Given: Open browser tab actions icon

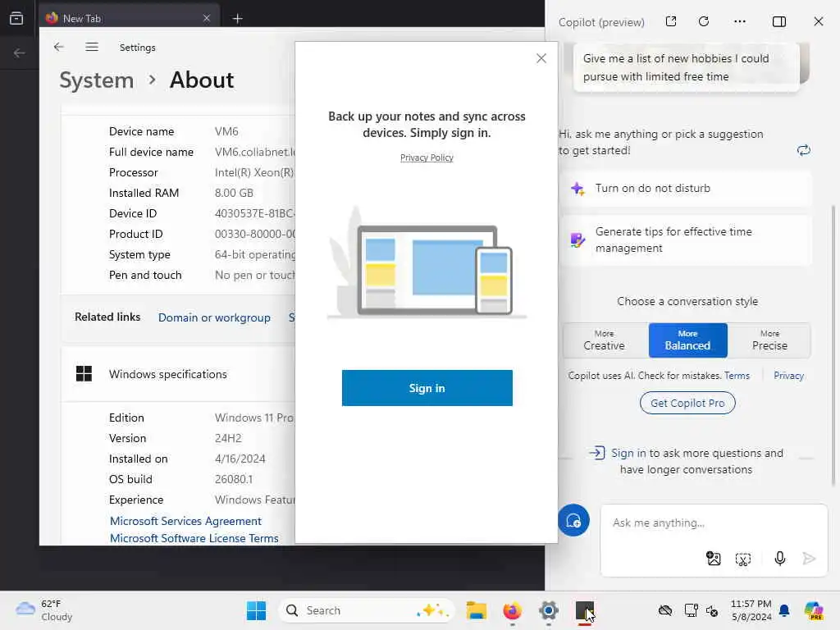Looking at the screenshot, I should [16, 18].
